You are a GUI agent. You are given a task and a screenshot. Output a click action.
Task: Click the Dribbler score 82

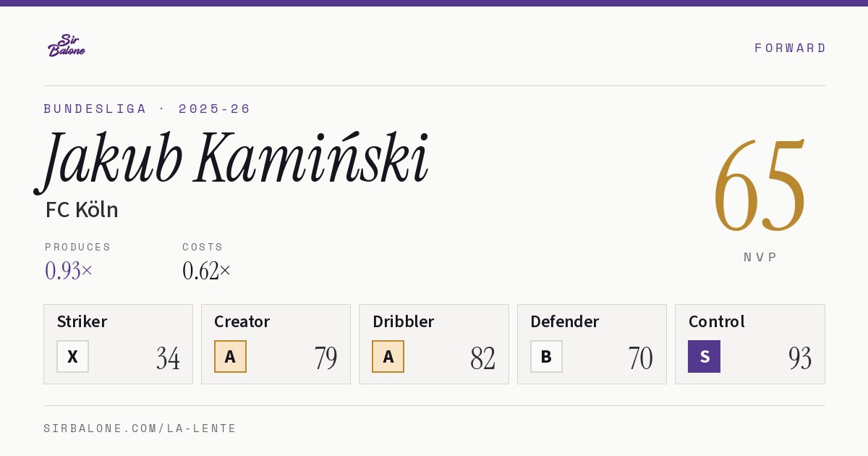point(482,358)
